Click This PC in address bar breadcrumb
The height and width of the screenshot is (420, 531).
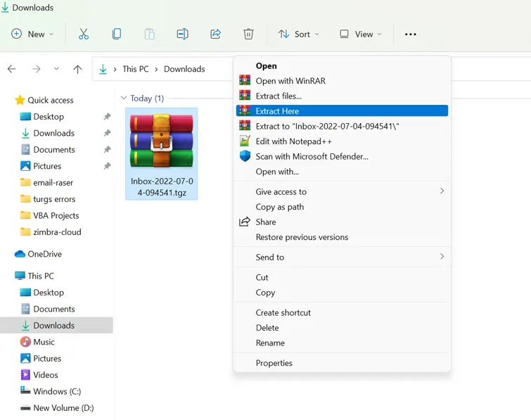136,69
